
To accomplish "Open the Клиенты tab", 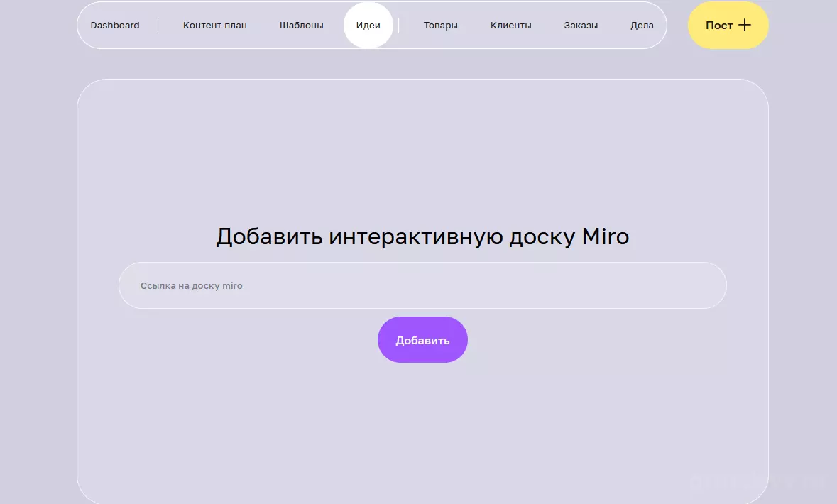I will [x=511, y=25].
